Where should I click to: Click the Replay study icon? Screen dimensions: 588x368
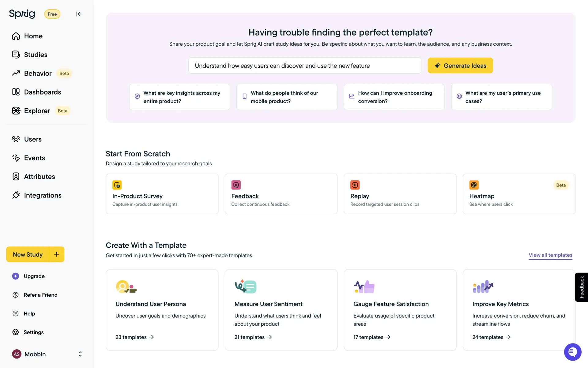(355, 185)
